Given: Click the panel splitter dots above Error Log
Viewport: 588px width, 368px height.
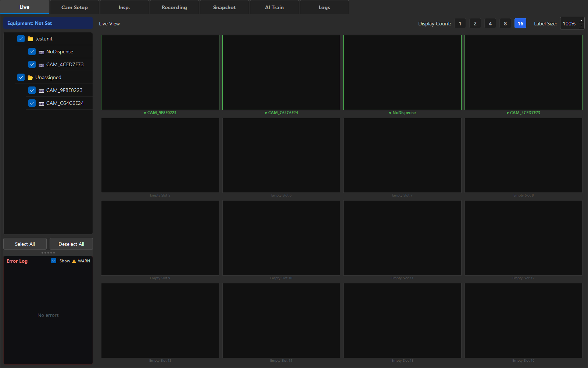Looking at the screenshot, I should tap(48, 253).
